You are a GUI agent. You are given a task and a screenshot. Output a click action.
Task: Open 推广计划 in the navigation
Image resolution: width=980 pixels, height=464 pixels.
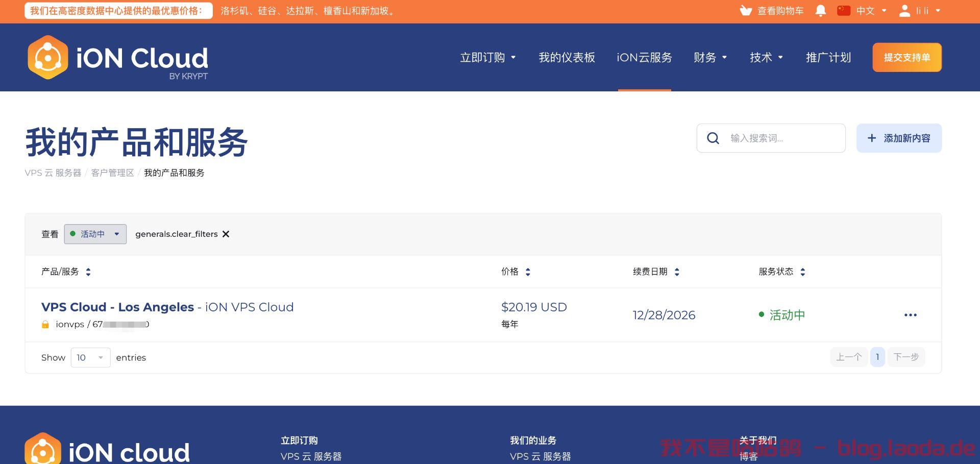(x=828, y=58)
